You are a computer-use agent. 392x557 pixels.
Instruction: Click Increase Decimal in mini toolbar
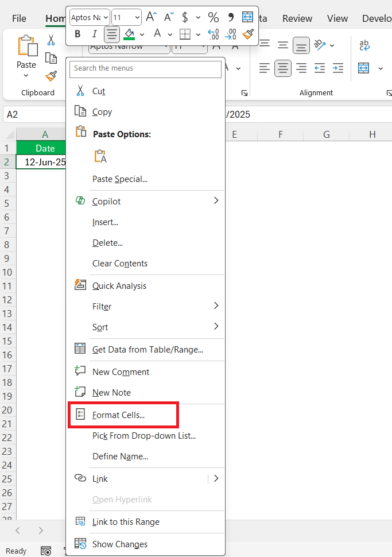coord(214,34)
